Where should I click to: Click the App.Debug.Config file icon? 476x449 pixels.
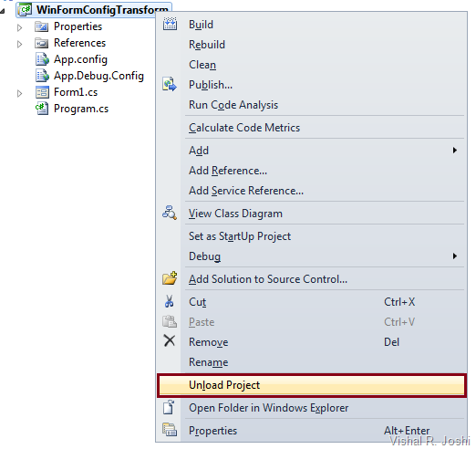pos(42,76)
